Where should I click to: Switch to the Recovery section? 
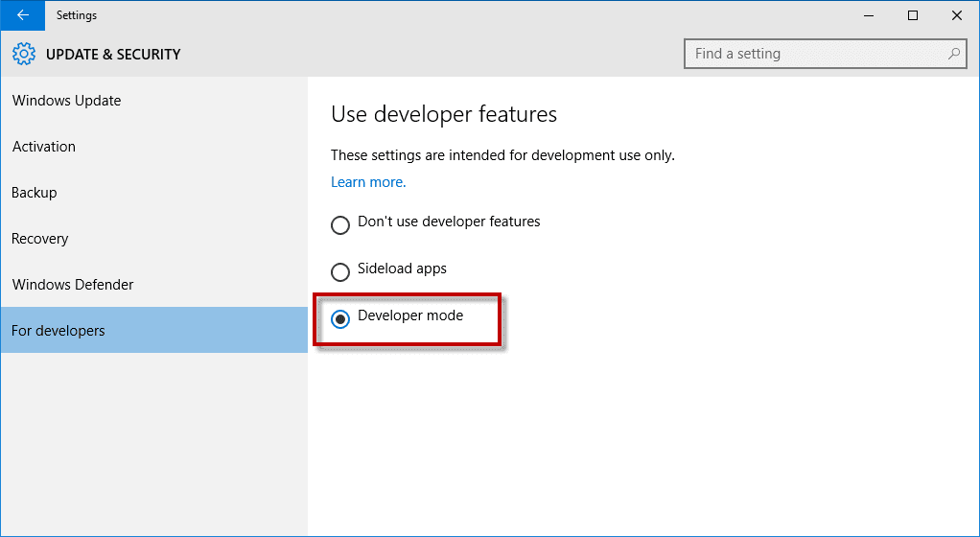40,239
